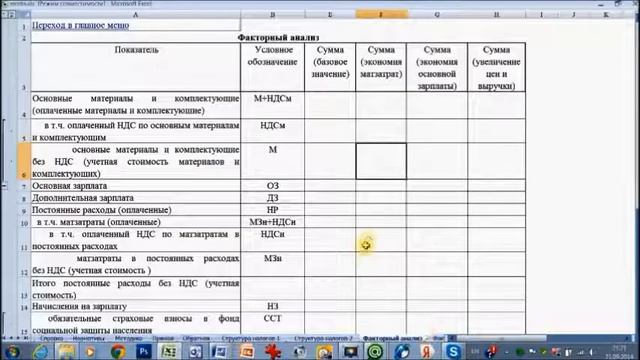Select row 6 header

click(x=24, y=161)
